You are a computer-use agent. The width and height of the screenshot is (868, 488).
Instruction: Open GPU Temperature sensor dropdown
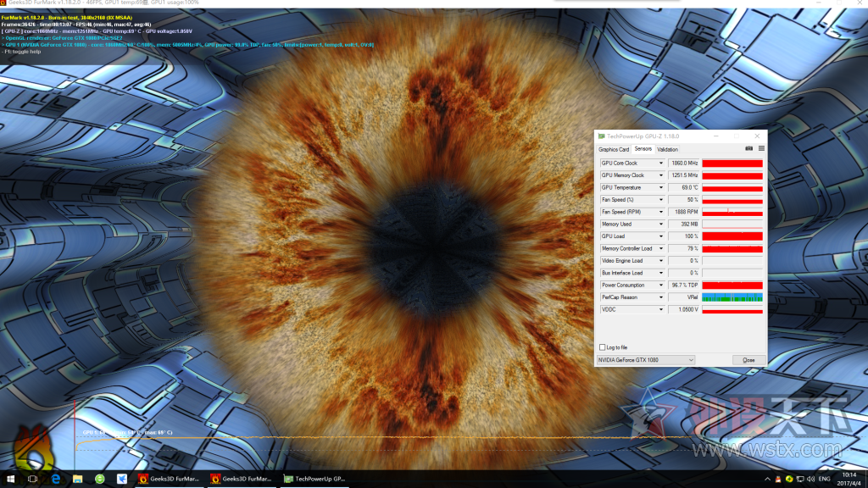660,187
